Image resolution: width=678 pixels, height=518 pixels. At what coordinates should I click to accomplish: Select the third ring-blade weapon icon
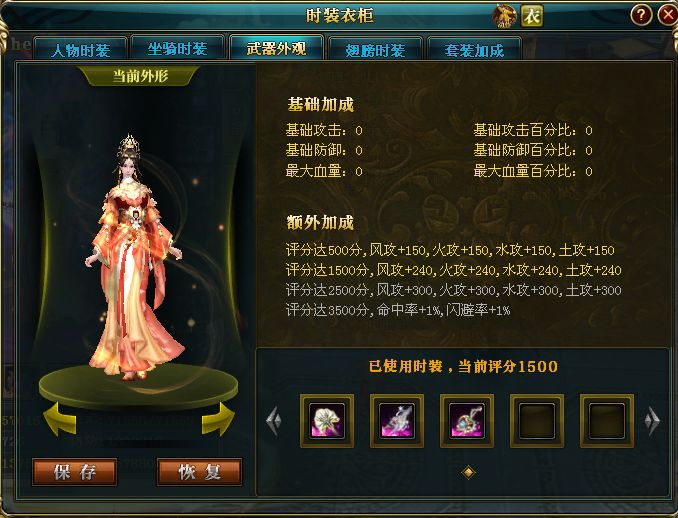(x=467, y=421)
